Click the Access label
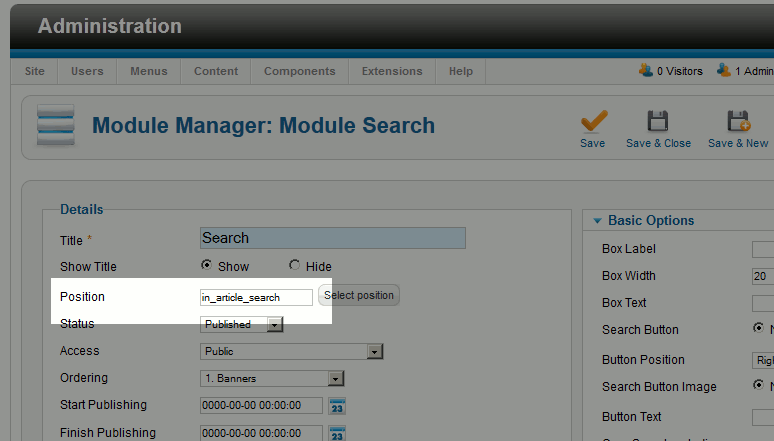774x441 pixels. (x=79, y=351)
